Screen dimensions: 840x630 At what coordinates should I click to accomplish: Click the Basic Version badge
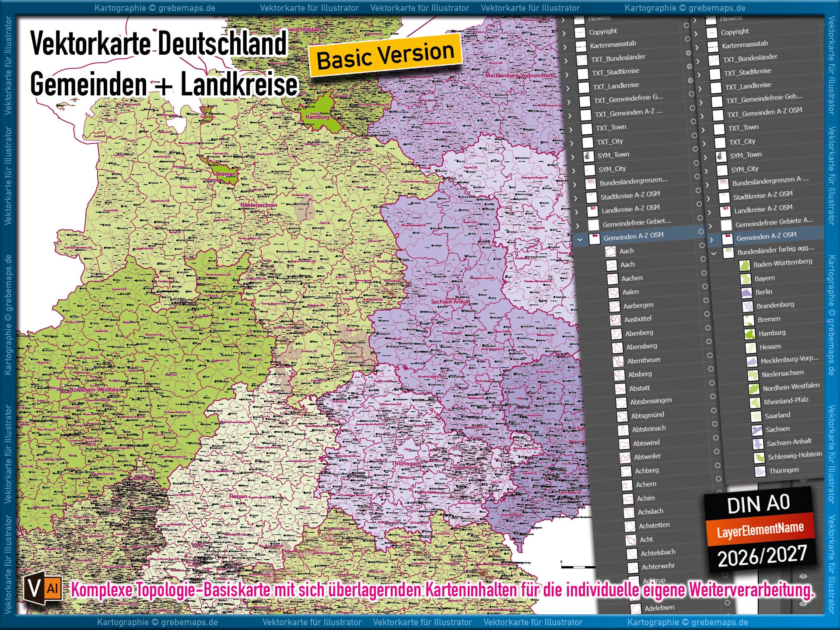pyautogui.click(x=385, y=55)
